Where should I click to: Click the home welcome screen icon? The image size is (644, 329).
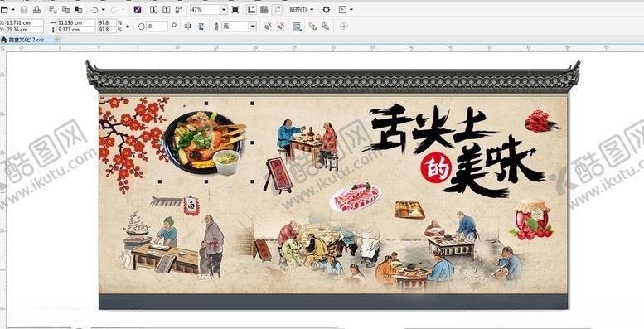[x=3, y=40]
